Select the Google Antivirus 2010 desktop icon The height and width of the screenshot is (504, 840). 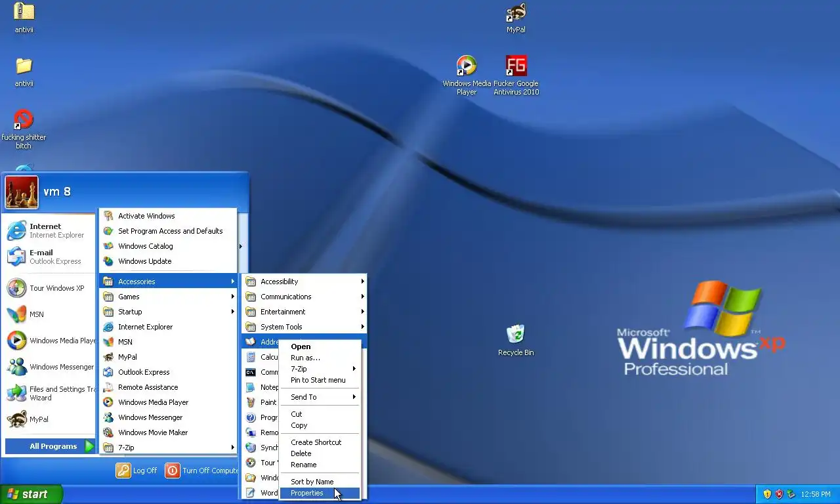pos(516,75)
